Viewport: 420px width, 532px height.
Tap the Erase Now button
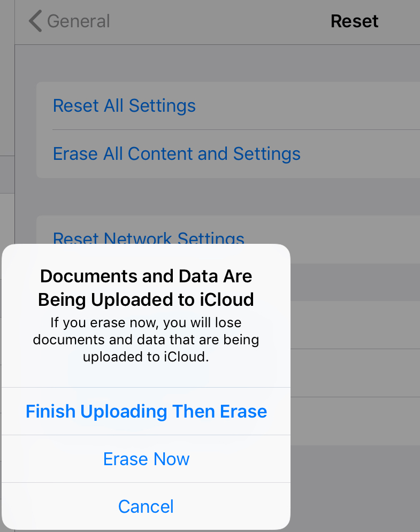click(146, 459)
